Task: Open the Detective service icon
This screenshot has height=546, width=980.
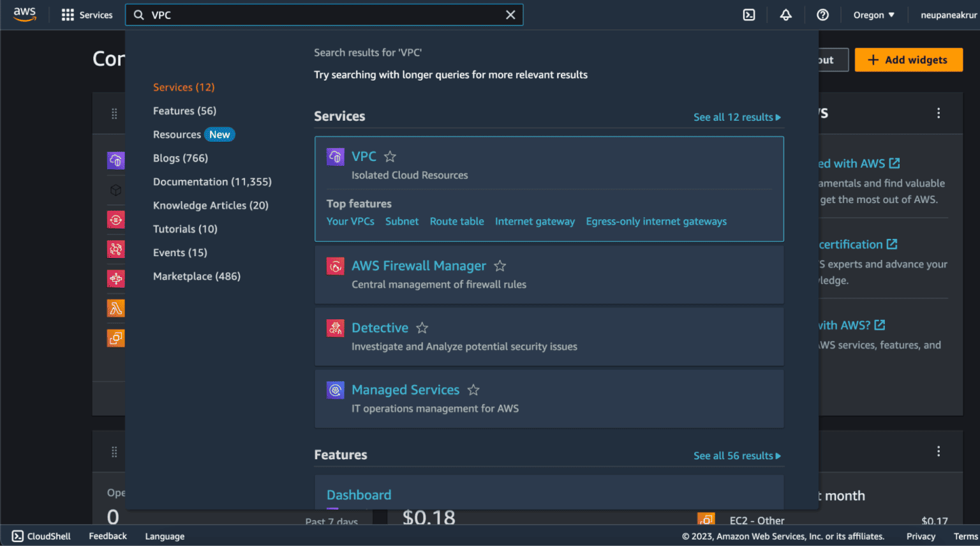Action: click(x=336, y=328)
